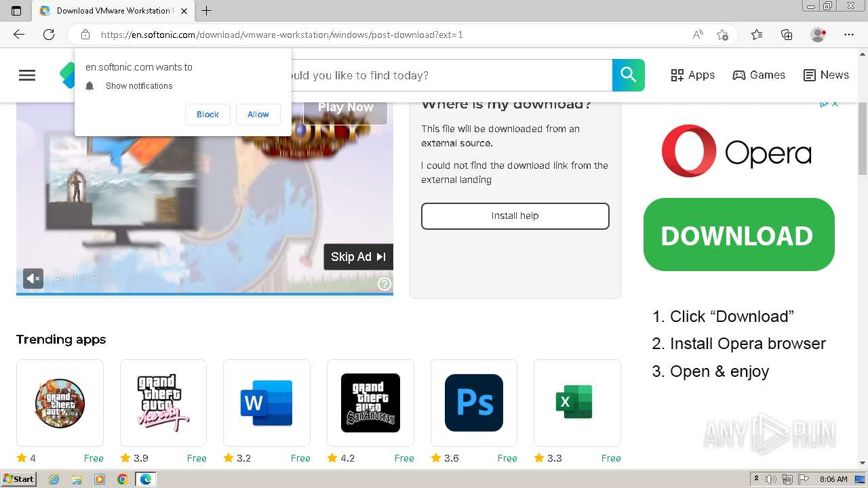This screenshot has height=488, width=868.
Task: Open the browser profile icon
Action: 818,35
